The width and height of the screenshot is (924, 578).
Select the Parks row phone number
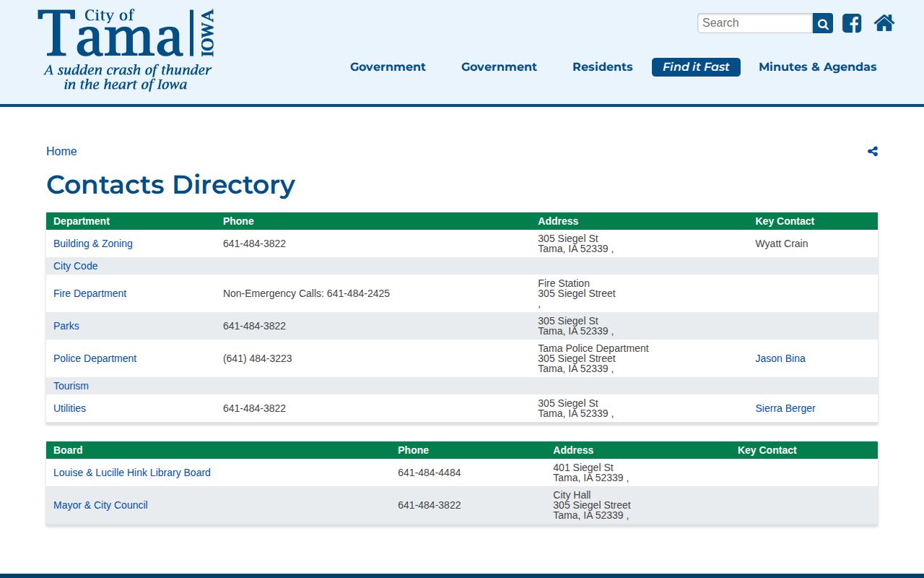click(255, 326)
